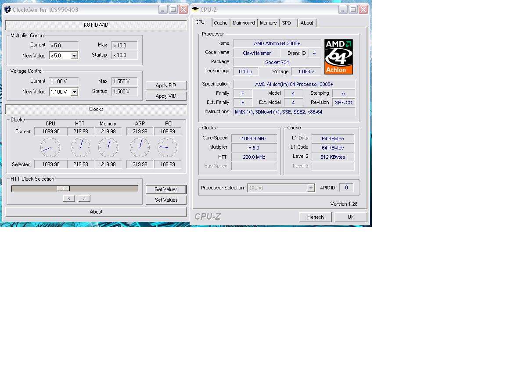Switch to the Cache tab in CPU-Z
The height and width of the screenshot is (392, 532).
tap(221, 23)
